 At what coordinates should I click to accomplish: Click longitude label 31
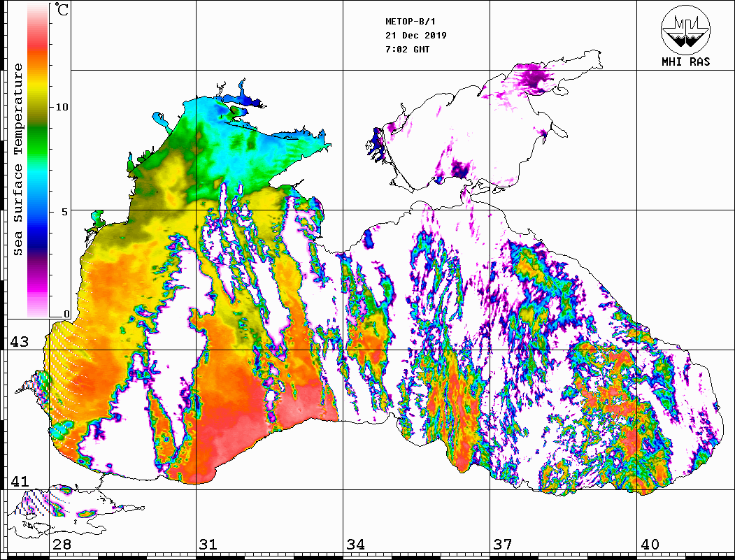point(208,545)
